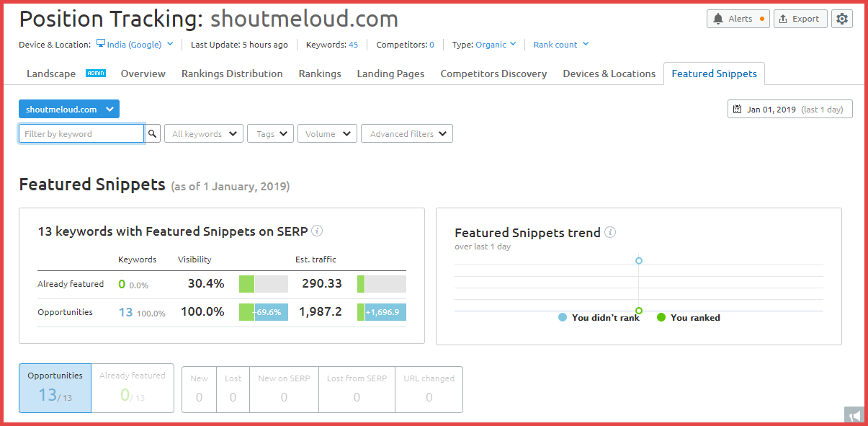Open the Landing Pages tab

pos(390,74)
